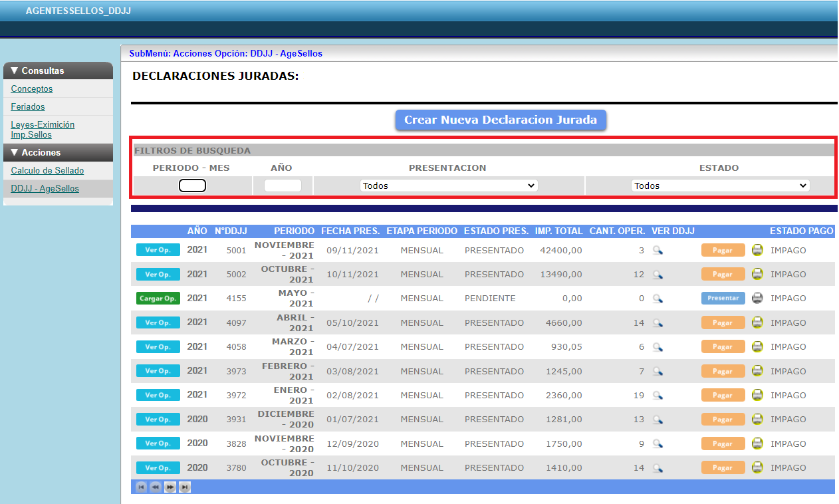
Task: Print the Marzo 2021 declaration
Action: coord(757,346)
